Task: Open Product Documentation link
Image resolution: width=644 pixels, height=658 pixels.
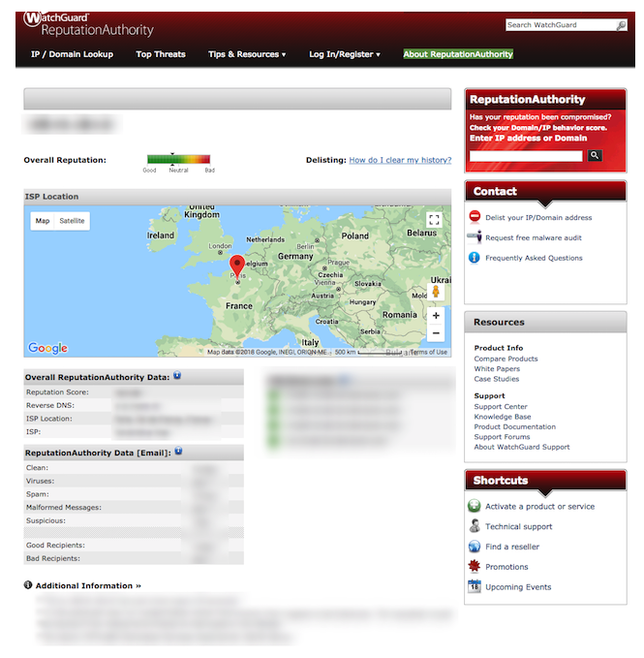Action: click(515, 426)
